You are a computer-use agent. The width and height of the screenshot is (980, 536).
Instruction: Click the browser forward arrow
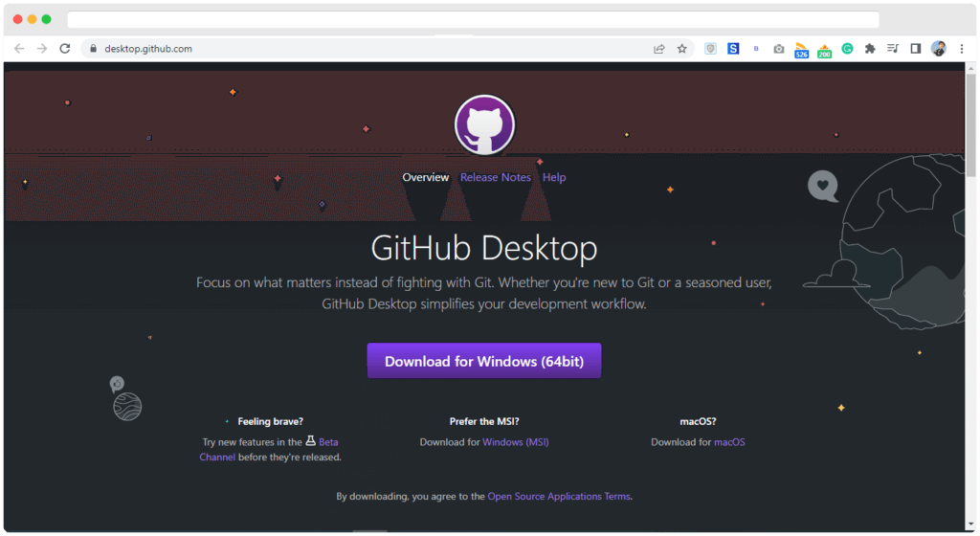coord(42,49)
